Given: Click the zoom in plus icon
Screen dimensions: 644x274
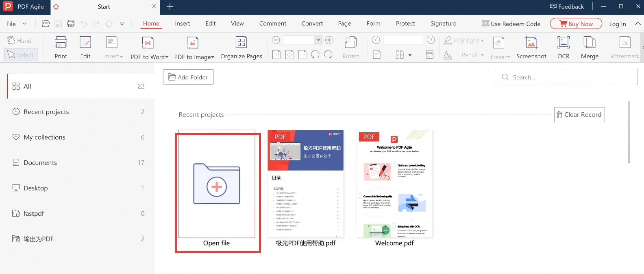Looking at the screenshot, I should click(x=329, y=40).
